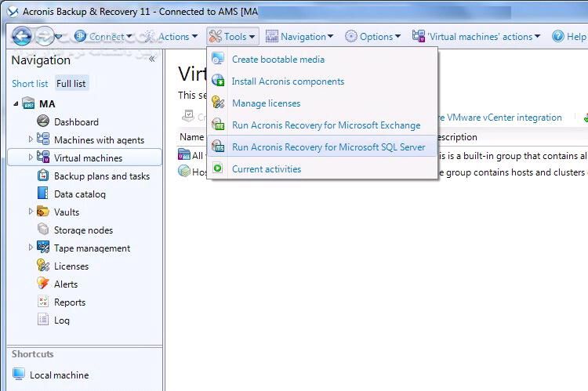The image size is (588, 391).
Task: Click the Licenses icon in navigation
Action: click(43, 266)
